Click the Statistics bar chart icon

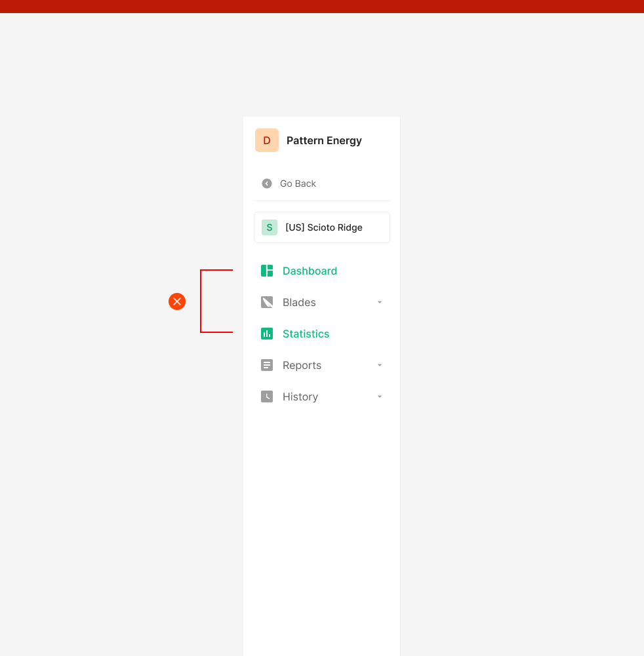pos(267,334)
